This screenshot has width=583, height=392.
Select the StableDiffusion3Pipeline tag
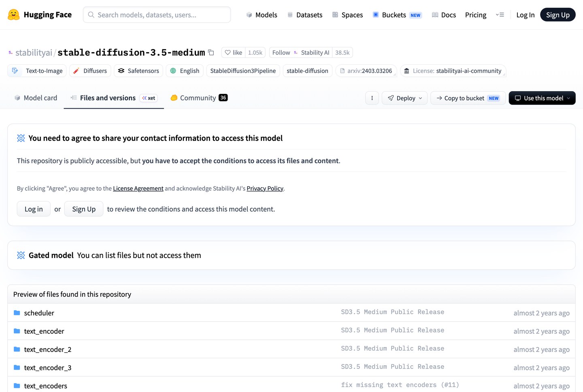pos(243,71)
